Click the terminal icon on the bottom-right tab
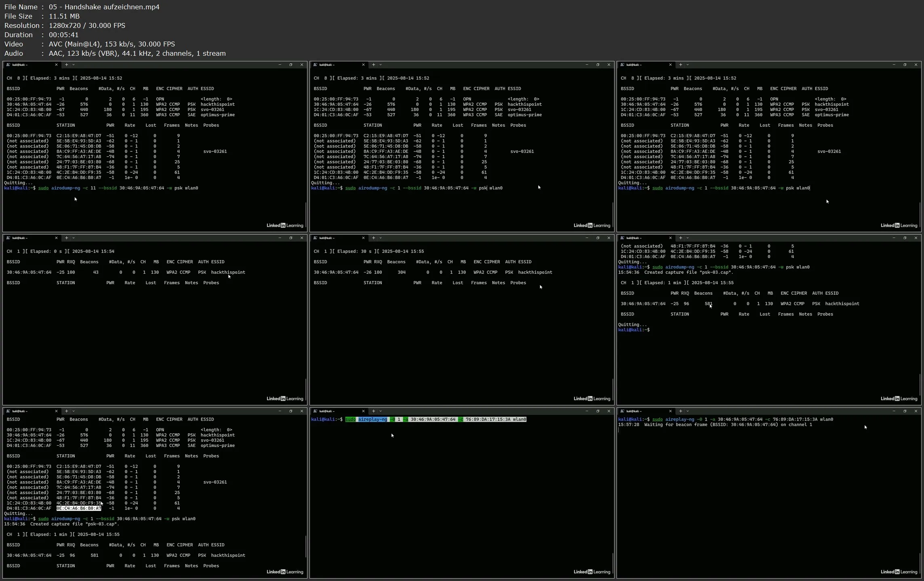The height and width of the screenshot is (581, 924). pos(623,411)
